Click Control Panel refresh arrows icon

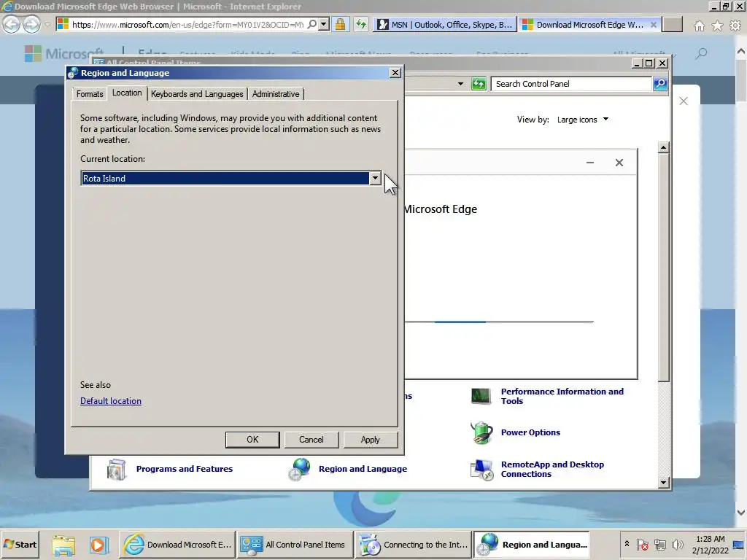point(479,84)
